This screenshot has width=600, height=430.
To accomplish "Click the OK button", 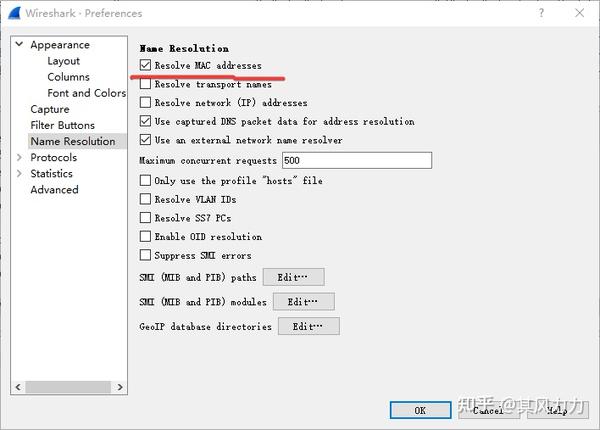I will point(421,410).
